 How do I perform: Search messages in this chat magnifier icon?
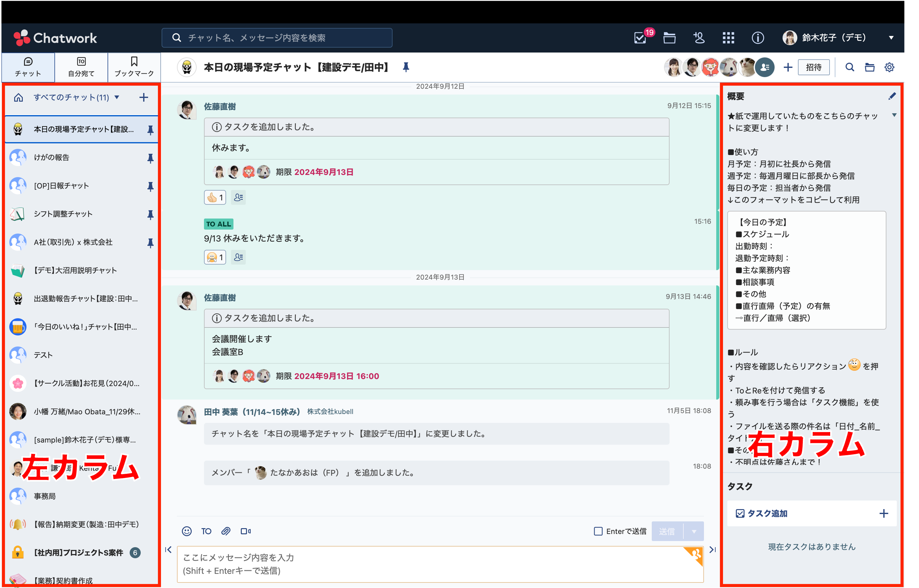pyautogui.click(x=850, y=68)
